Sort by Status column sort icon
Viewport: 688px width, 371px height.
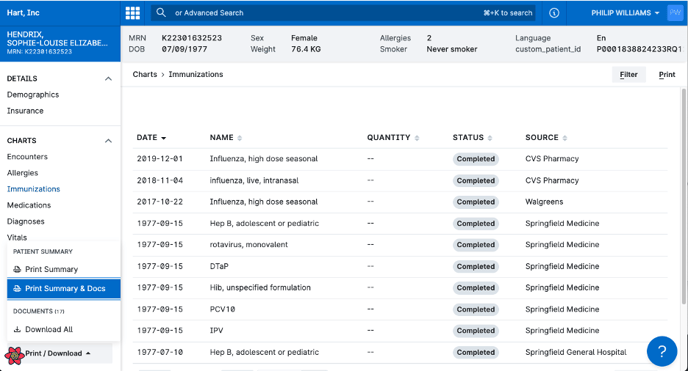[490, 138]
